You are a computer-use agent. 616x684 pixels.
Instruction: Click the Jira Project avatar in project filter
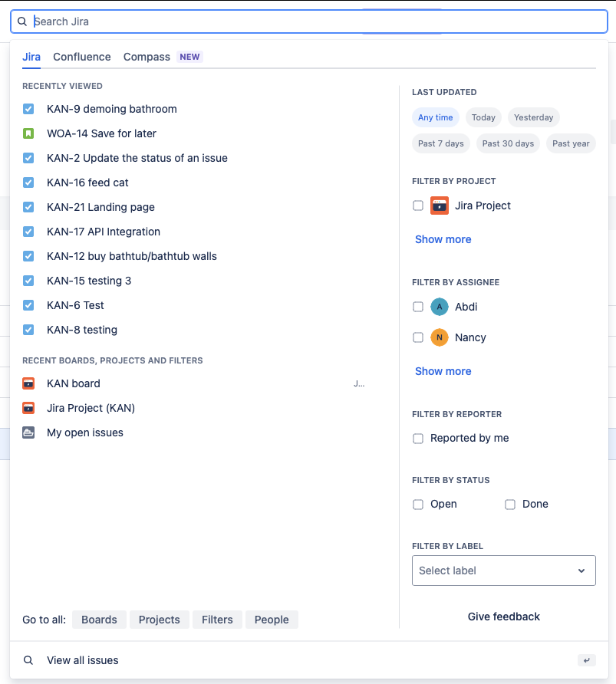(440, 206)
